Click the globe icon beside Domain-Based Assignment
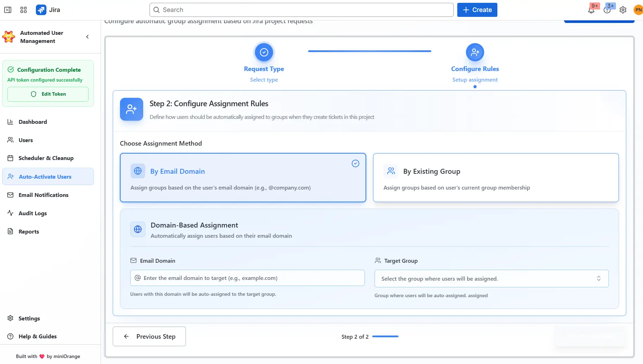 point(138,229)
